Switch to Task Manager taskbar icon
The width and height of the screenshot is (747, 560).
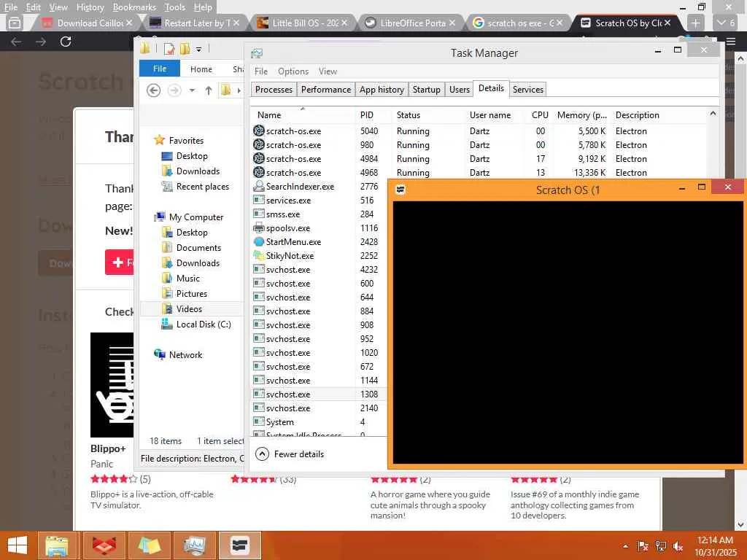tap(194, 545)
